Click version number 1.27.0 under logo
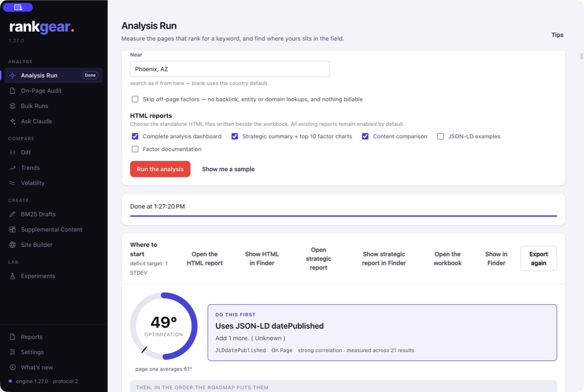The height and width of the screenshot is (392, 584). pyautogui.click(x=16, y=40)
